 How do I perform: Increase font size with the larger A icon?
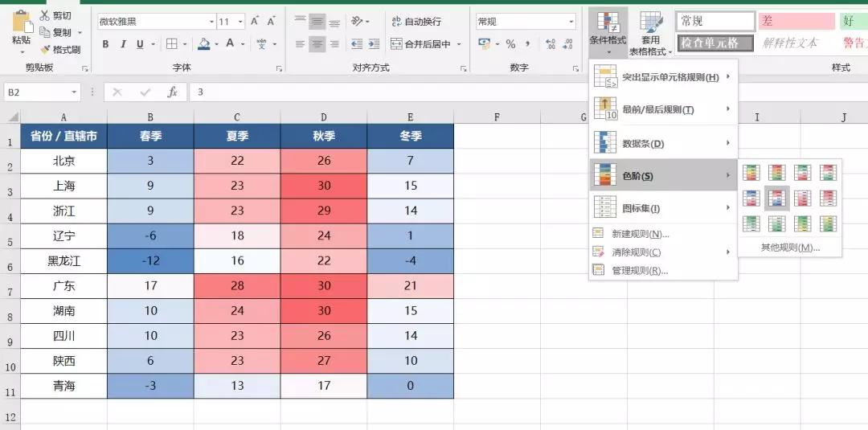coord(255,22)
